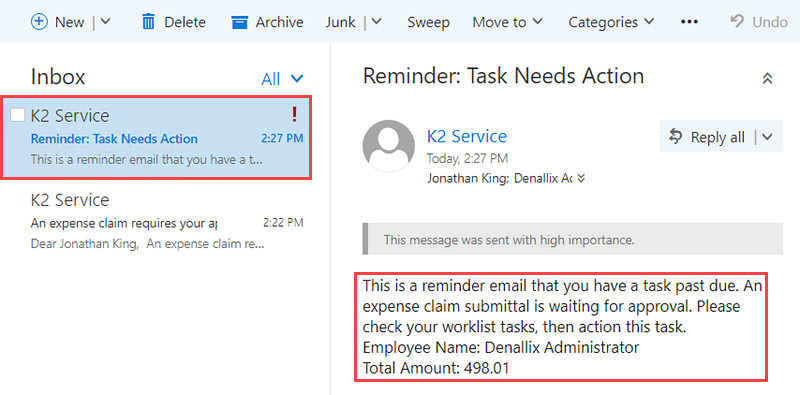
Task: Click the expense claim requires subject line
Action: [x=124, y=223]
